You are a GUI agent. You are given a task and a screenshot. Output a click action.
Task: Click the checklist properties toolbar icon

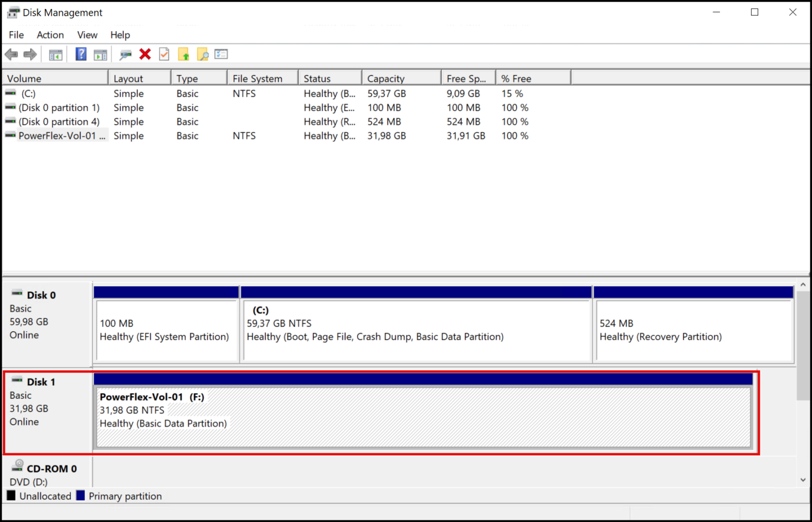[221, 54]
